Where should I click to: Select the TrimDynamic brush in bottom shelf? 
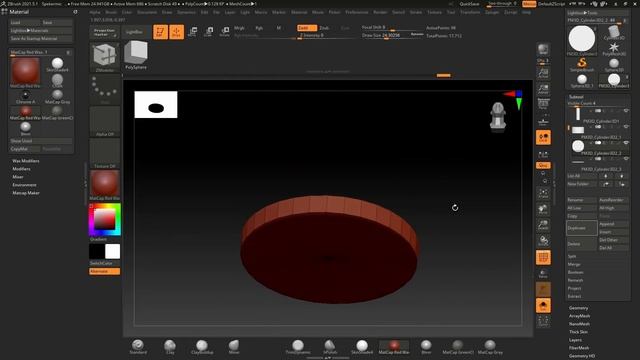coord(298,347)
